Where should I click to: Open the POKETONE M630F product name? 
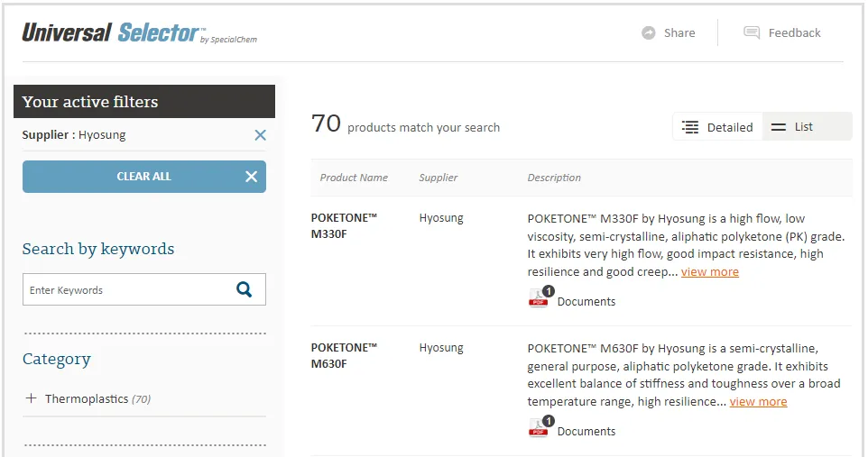[344, 356]
